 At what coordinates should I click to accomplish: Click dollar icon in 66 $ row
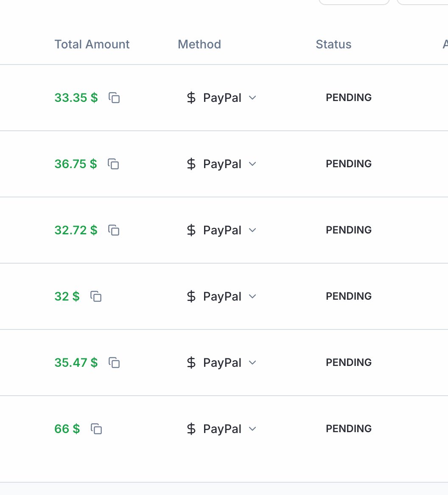tap(191, 429)
